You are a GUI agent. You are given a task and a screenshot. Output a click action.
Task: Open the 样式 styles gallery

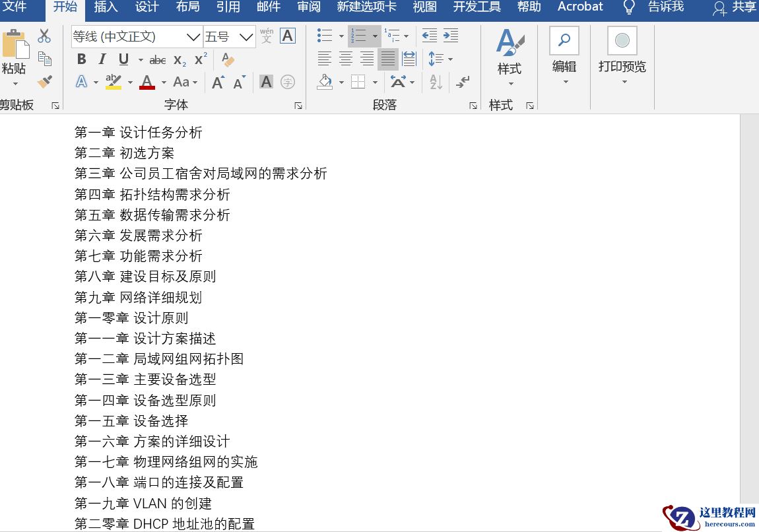[510, 57]
